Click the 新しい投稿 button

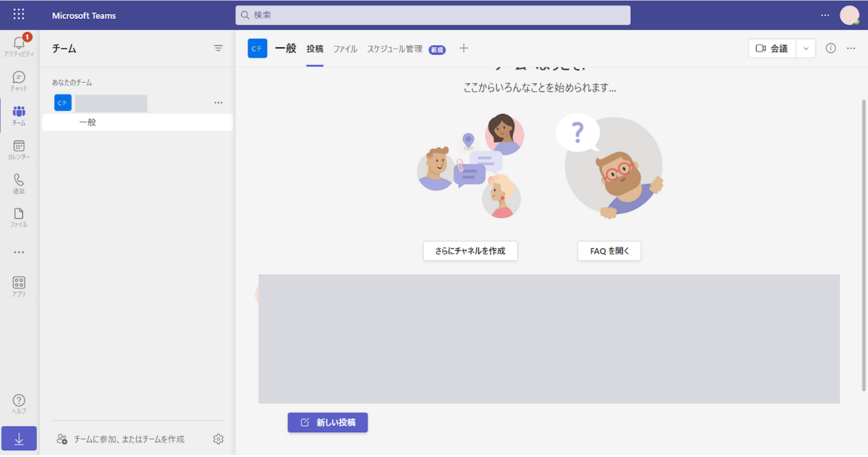pyautogui.click(x=328, y=422)
